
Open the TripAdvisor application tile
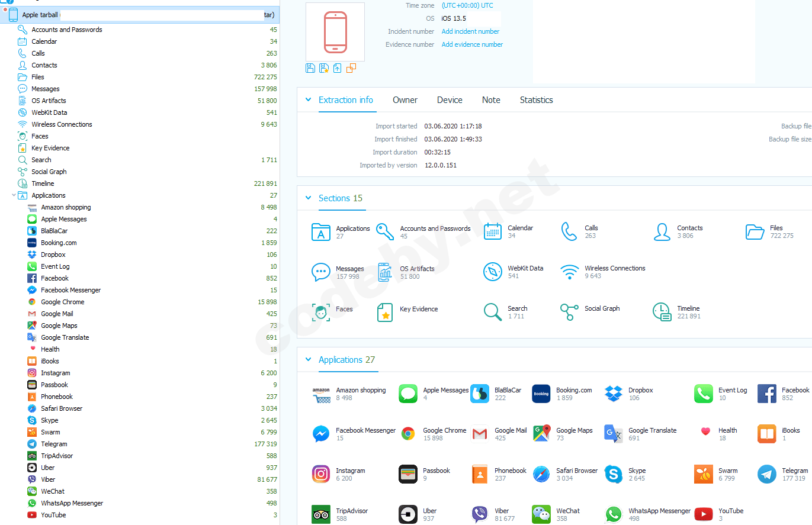pos(340,514)
